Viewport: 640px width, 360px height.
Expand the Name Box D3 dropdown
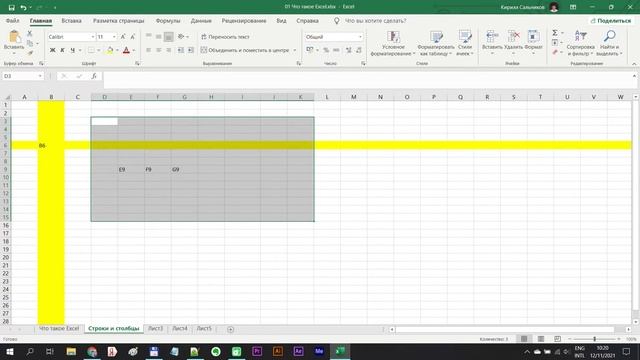click(40, 76)
